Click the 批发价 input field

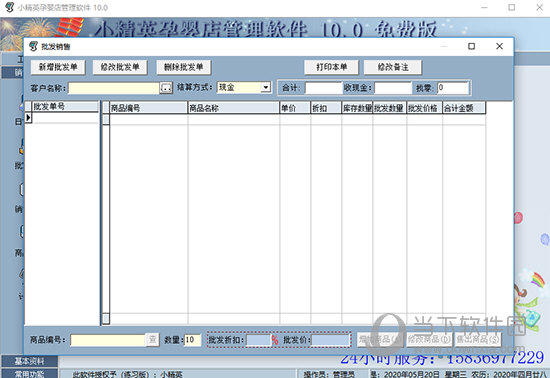pyautogui.click(x=330, y=340)
